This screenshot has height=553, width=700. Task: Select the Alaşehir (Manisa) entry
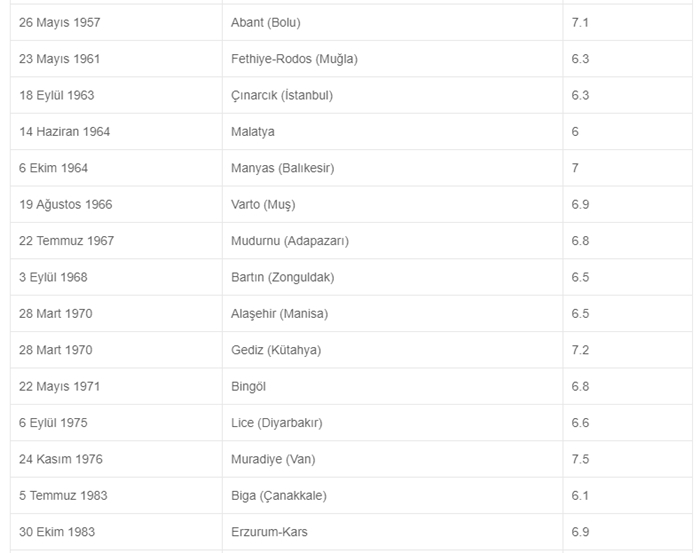(x=279, y=313)
